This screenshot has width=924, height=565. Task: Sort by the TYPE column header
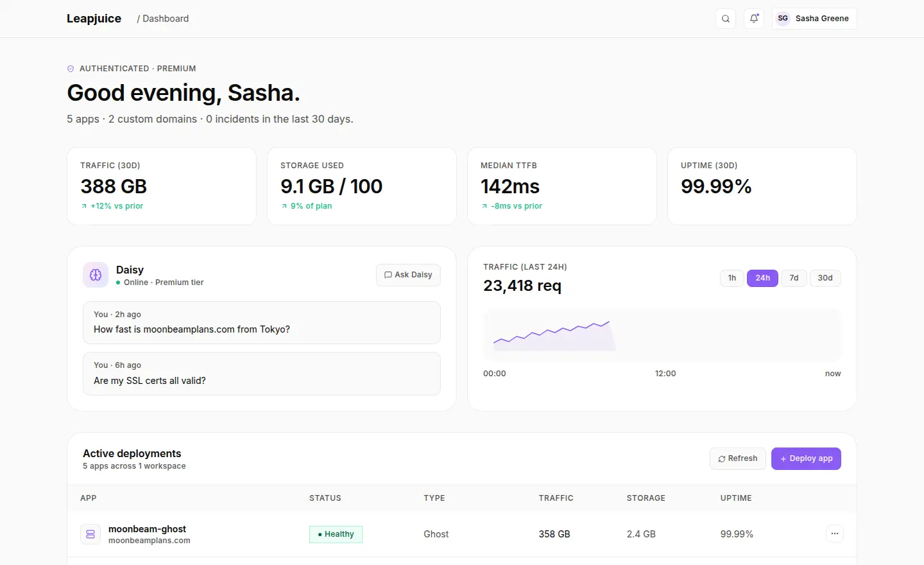point(434,498)
